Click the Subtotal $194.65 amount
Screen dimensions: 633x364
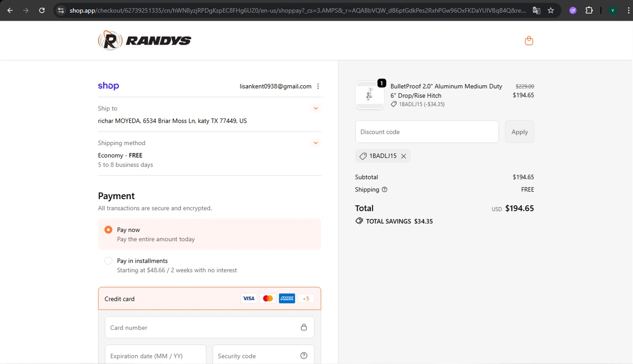coord(523,177)
